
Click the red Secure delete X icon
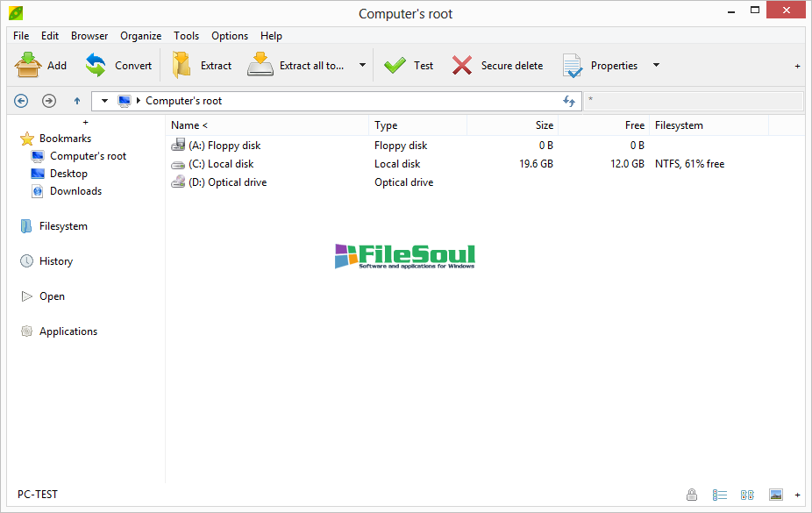(461, 65)
